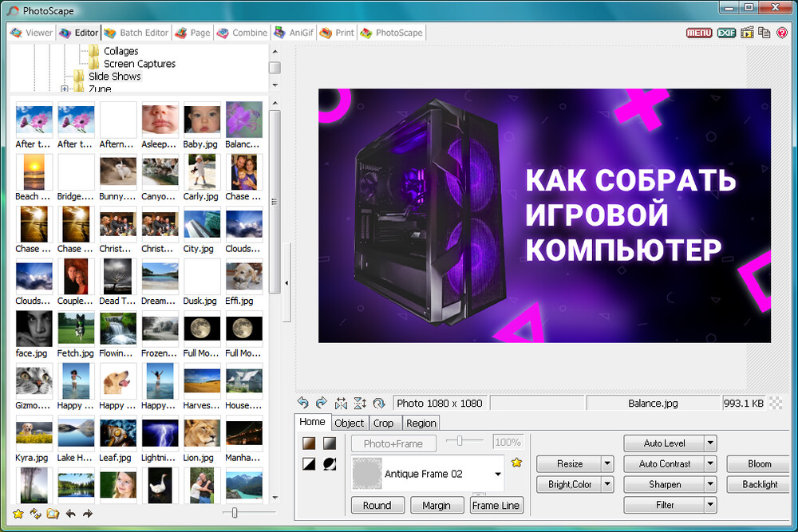Click the undo arrow above the Home tab

302,403
